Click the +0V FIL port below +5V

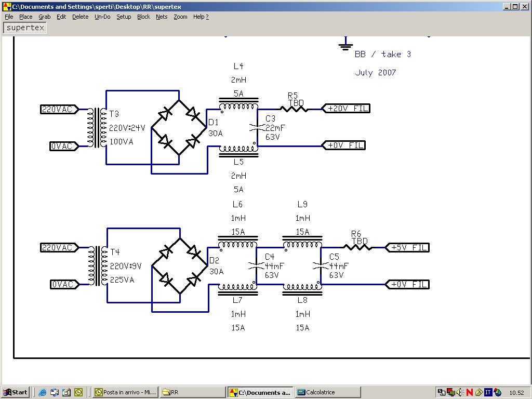407,284
